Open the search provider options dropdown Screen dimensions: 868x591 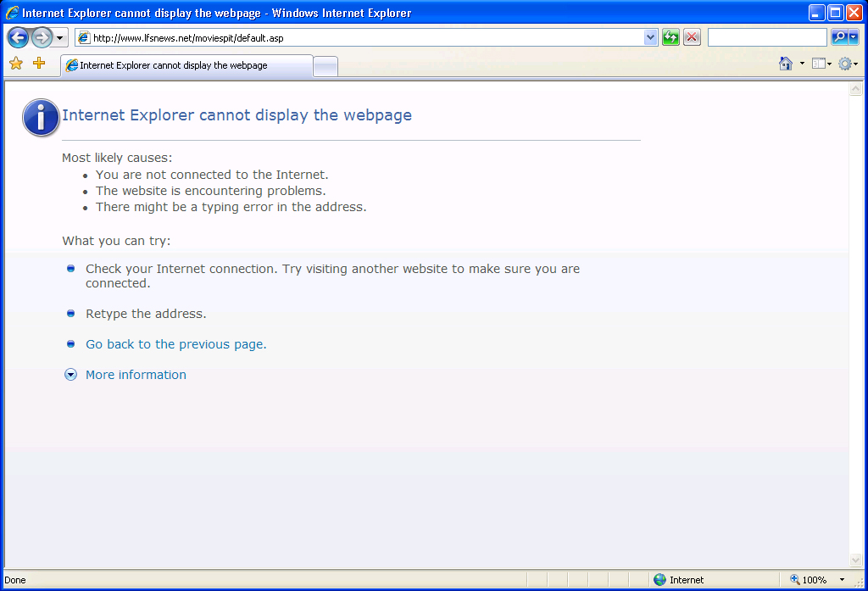tap(853, 37)
